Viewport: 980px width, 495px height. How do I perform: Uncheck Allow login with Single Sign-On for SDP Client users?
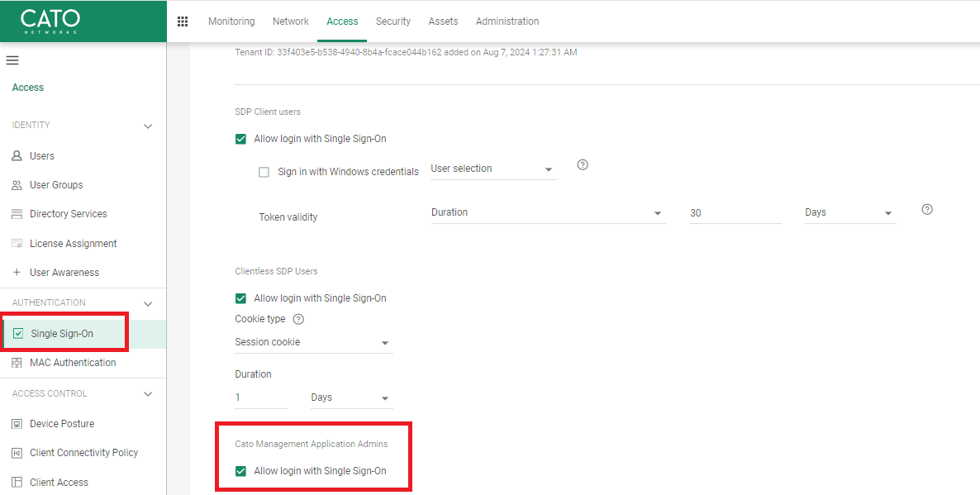pyautogui.click(x=240, y=138)
